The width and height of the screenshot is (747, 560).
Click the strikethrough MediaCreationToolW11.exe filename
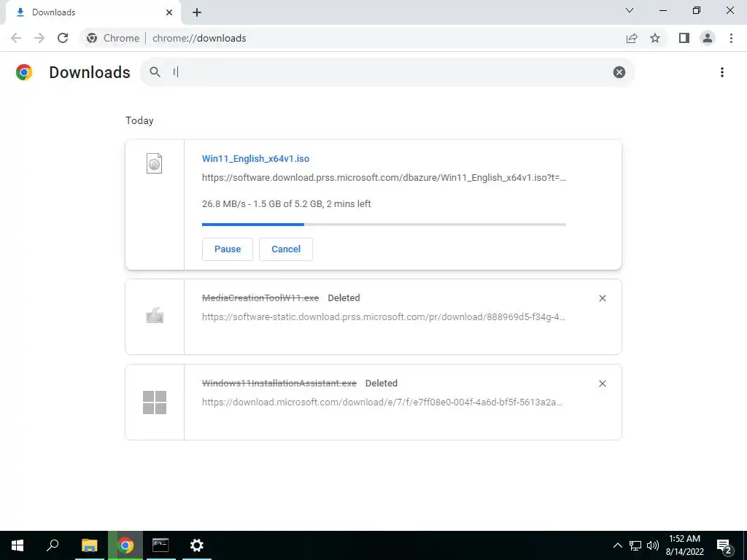point(260,298)
